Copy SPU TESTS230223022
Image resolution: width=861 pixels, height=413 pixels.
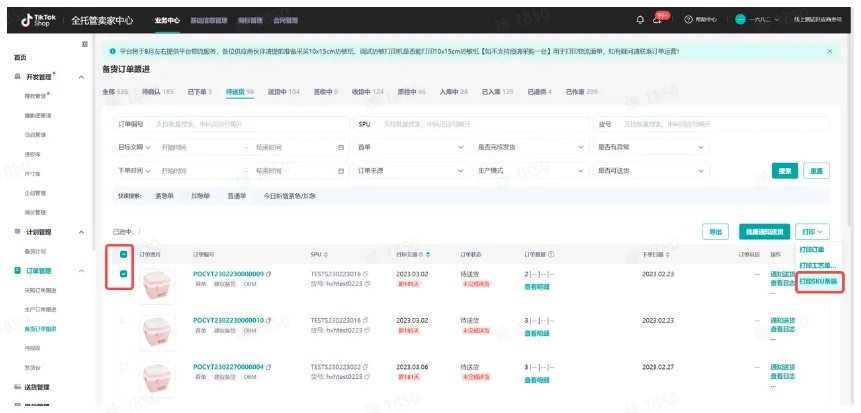pyautogui.click(x=366, y=367)
